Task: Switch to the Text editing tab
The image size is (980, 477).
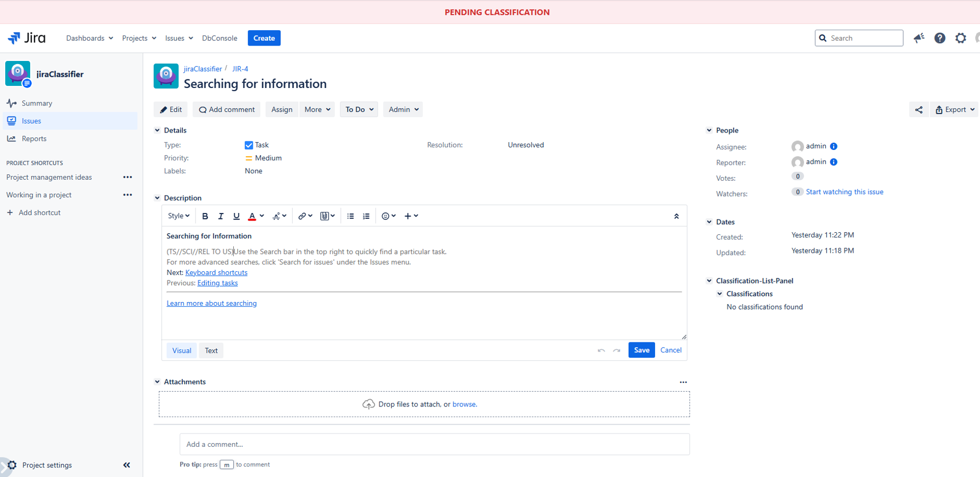Action: (x=211, y=350)
